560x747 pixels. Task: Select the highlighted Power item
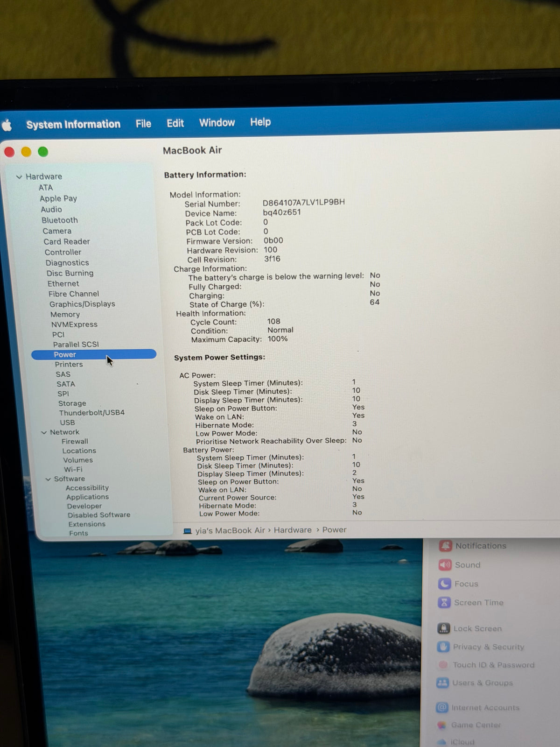click(x=94, y=355)
